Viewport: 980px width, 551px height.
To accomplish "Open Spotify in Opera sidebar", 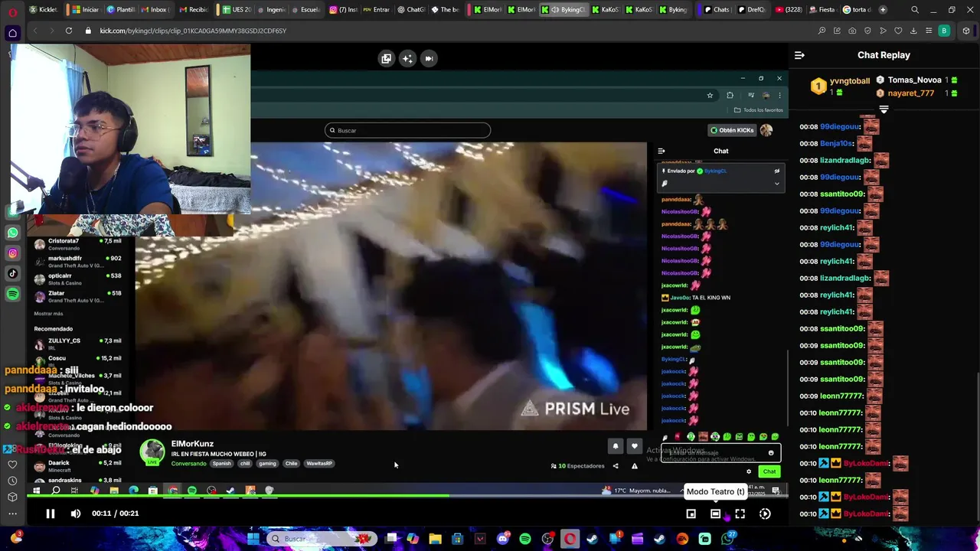I will (12, 294).
